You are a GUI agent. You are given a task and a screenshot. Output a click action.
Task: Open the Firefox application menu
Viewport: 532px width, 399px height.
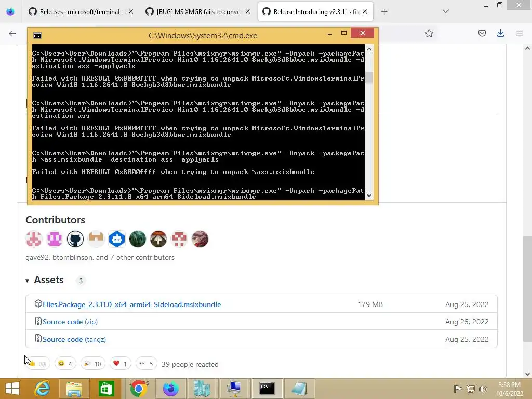pos(520,33)
